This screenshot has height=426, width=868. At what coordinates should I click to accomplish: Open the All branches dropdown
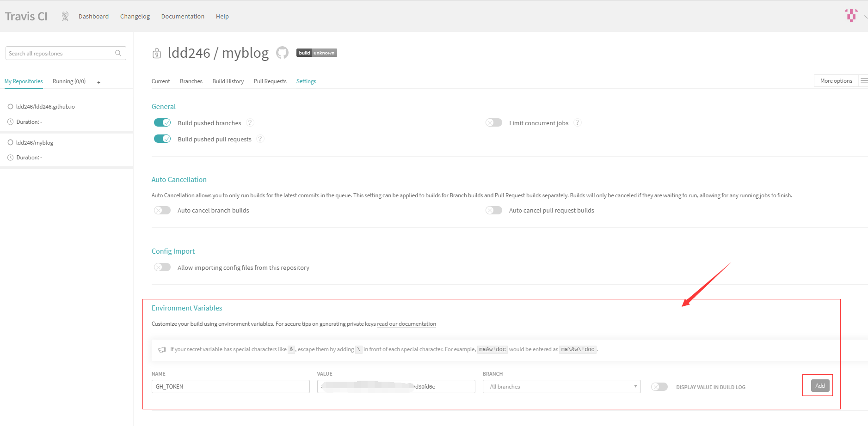click(x=561, y=387)
